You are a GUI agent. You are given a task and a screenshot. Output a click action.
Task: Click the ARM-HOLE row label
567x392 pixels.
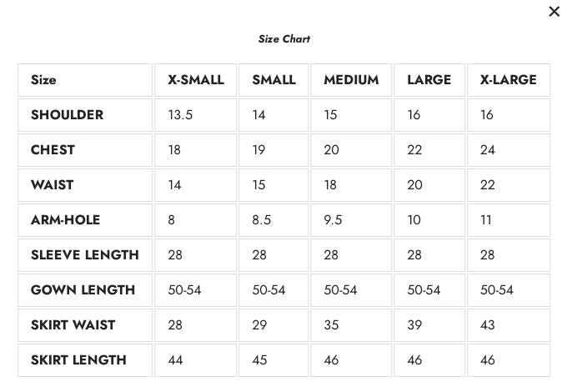(65, 220)
